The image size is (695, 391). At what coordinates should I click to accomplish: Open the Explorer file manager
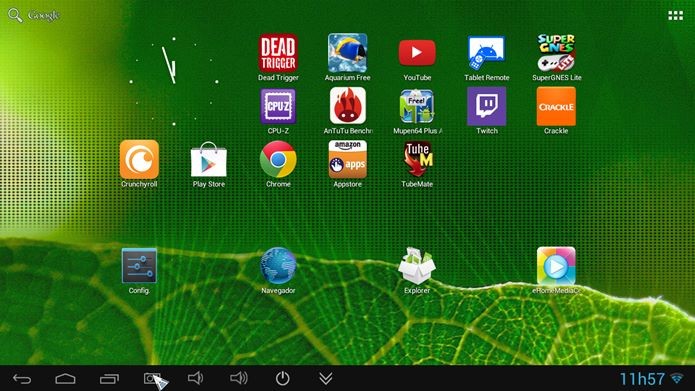417,266
